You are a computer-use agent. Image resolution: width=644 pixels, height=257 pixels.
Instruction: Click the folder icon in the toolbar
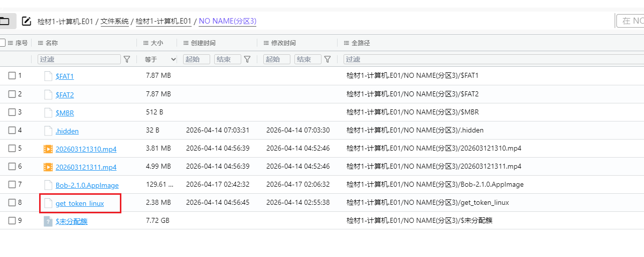(x=5, y=21)
